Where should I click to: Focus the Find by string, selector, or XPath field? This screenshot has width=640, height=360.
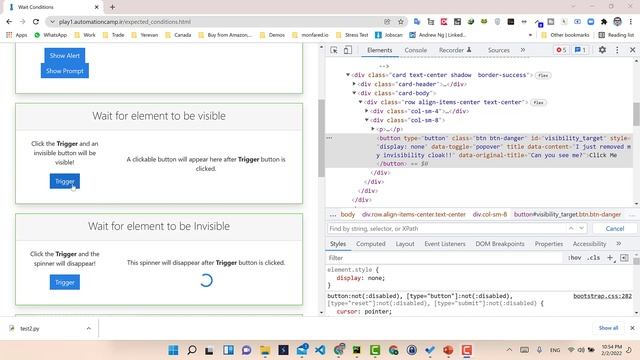447,229
